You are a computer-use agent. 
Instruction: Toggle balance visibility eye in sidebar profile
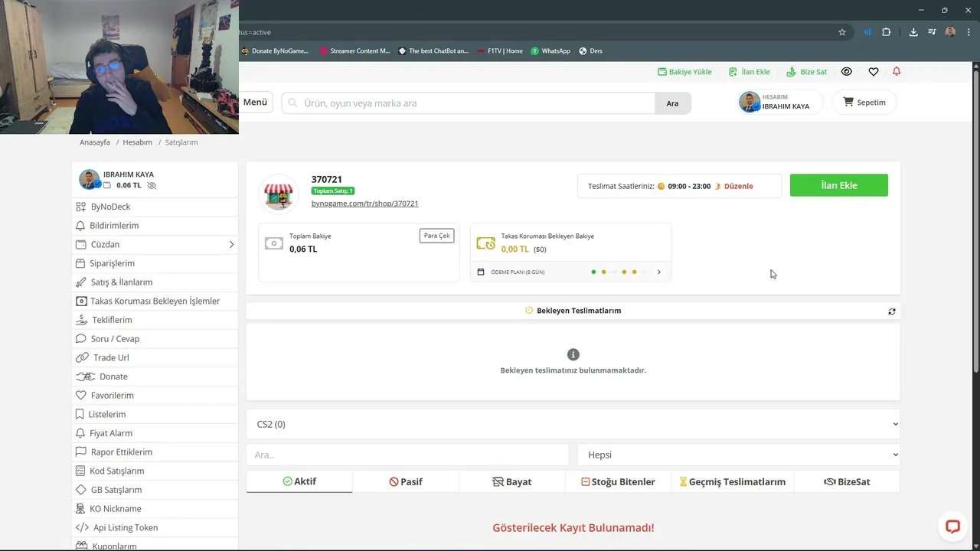pos(152,185)
